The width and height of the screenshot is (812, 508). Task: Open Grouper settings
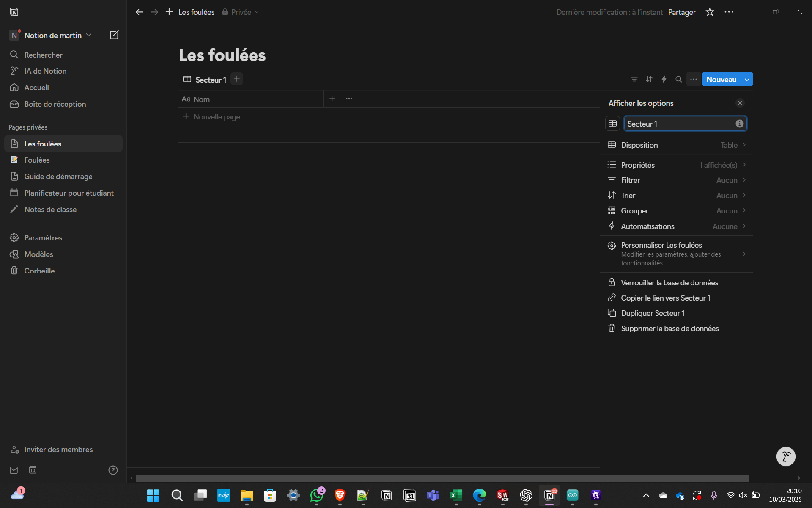[x=677, y=210]
